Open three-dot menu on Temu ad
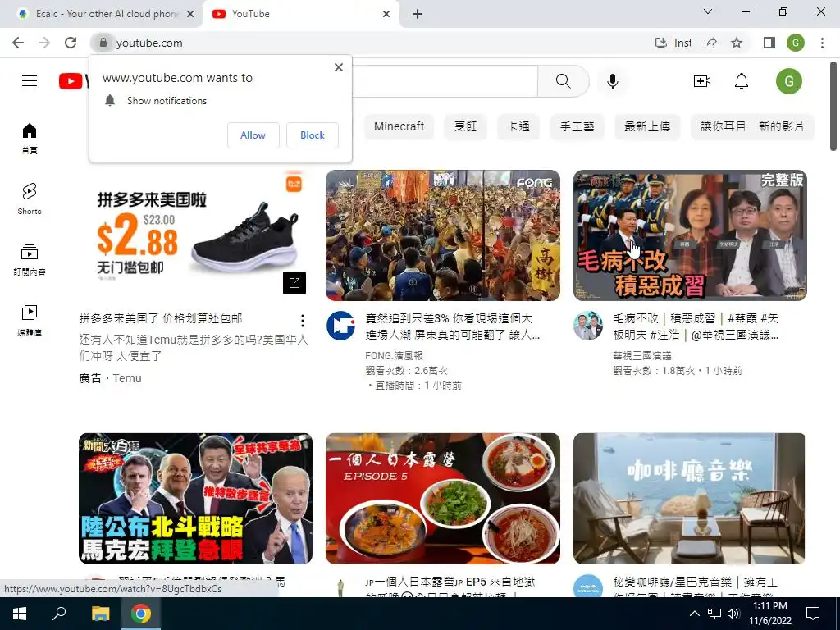This screenshot has height=630, width=840. (x=303, y=321)
